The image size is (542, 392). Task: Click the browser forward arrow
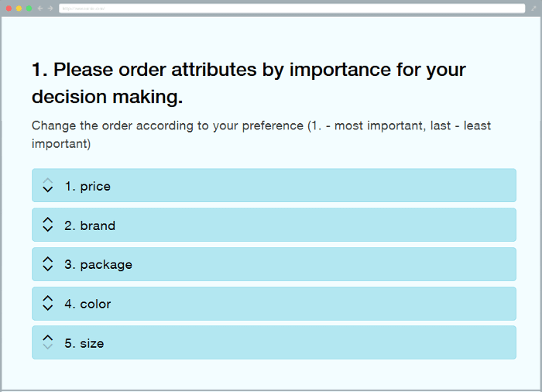[x=50, y=9]
